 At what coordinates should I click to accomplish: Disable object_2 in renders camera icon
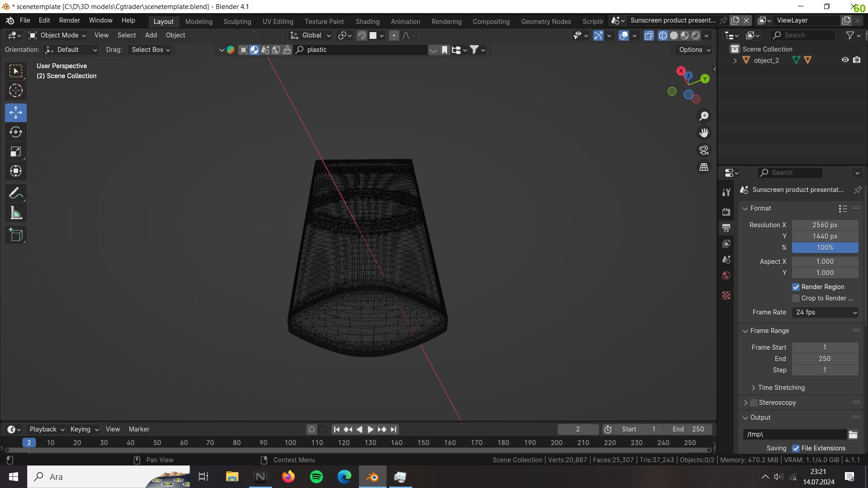click(857, 60)
